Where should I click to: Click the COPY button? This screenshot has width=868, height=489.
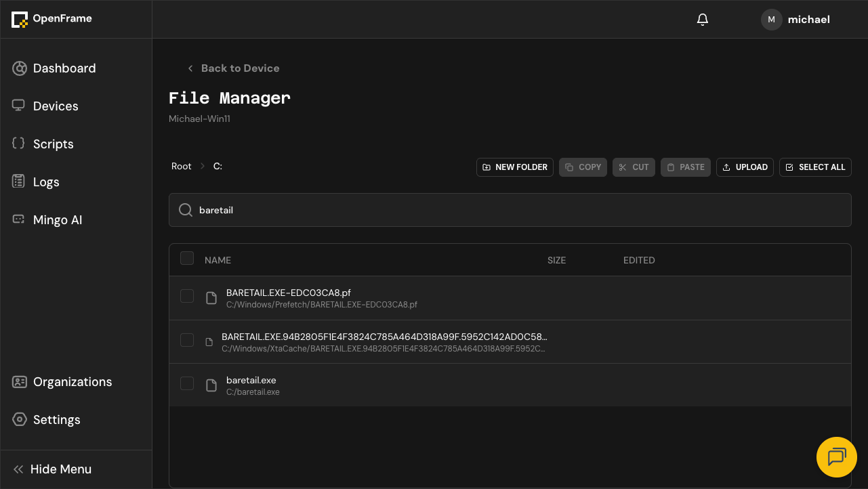(x=583, y=167)
